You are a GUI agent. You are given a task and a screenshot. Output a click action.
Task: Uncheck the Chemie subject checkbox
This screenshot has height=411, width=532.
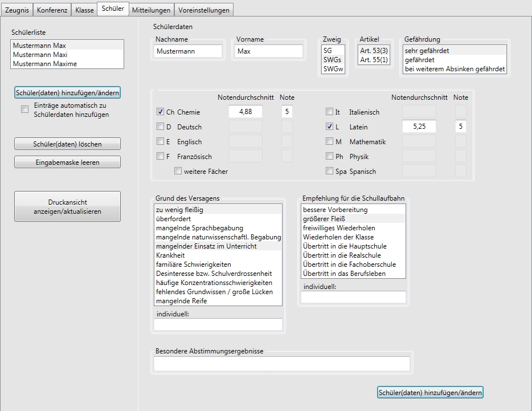[160, 112]
